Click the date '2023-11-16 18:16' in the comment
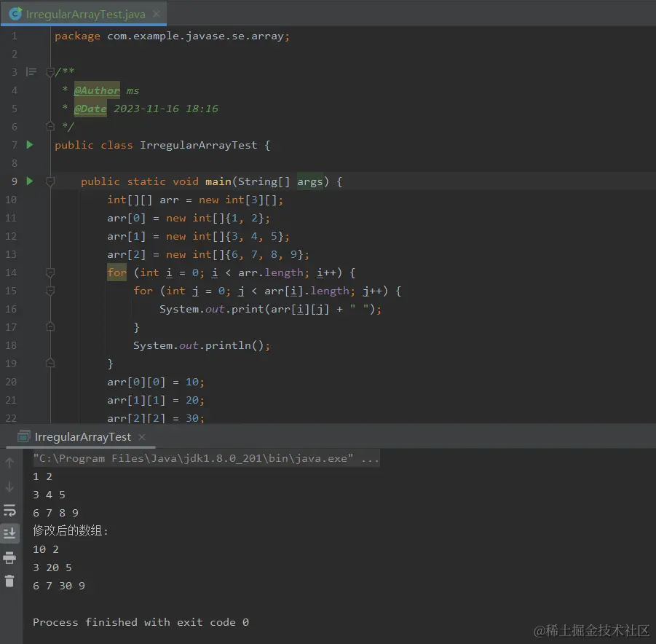Screen dimensions: 656x644 pyautogui.click(x=166, y=109)
